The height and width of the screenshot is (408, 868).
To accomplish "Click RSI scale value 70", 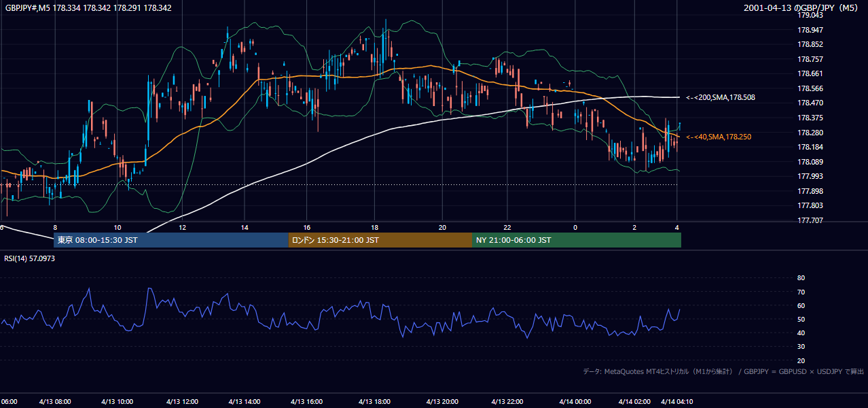I will pos(801,292).
